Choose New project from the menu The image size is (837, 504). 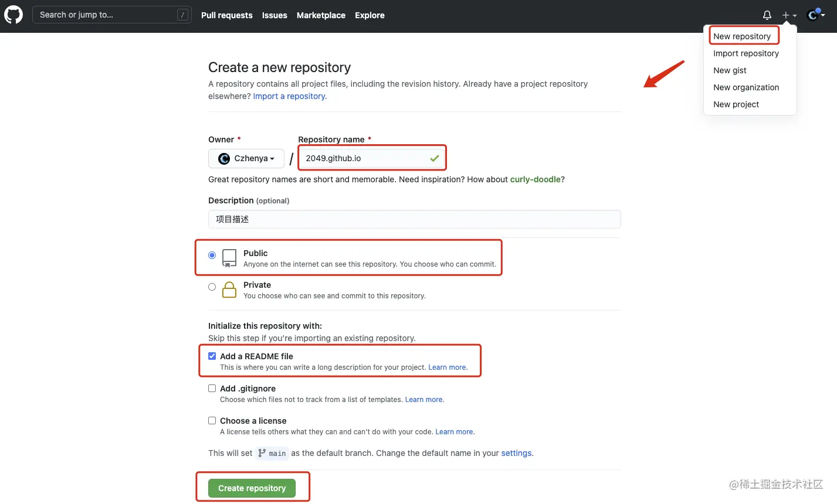coord(736,104)
